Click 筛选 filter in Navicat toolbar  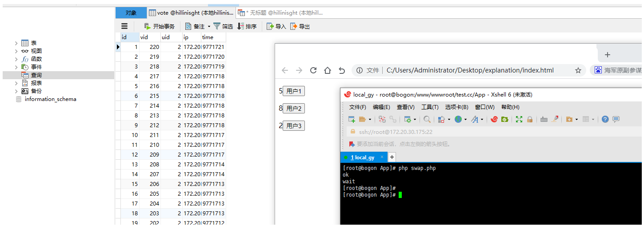point(223,27)
